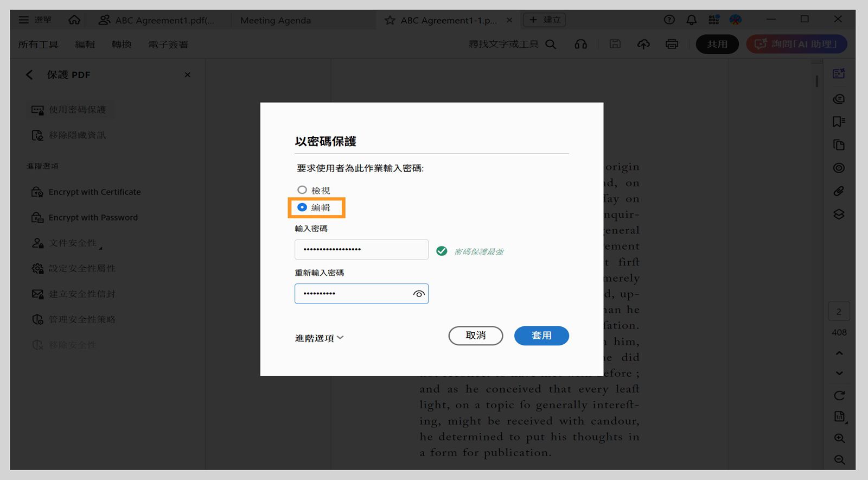Go back using the 保護 PDF arrow

(29, 75)
